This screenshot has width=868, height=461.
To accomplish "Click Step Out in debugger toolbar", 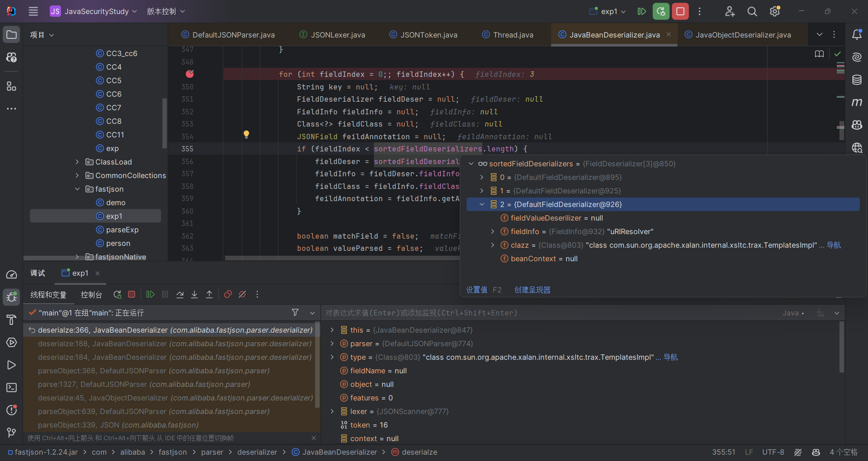I will coord(209,295).
